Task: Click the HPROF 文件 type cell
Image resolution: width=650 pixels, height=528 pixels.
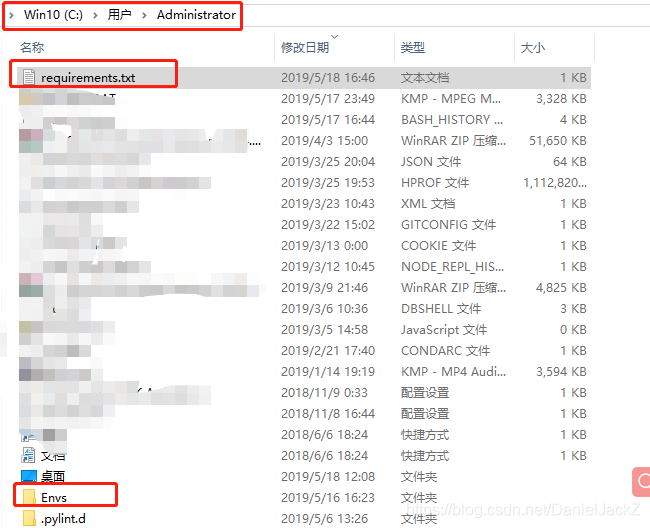Action: pyautogui.click(x=435, y=183)
